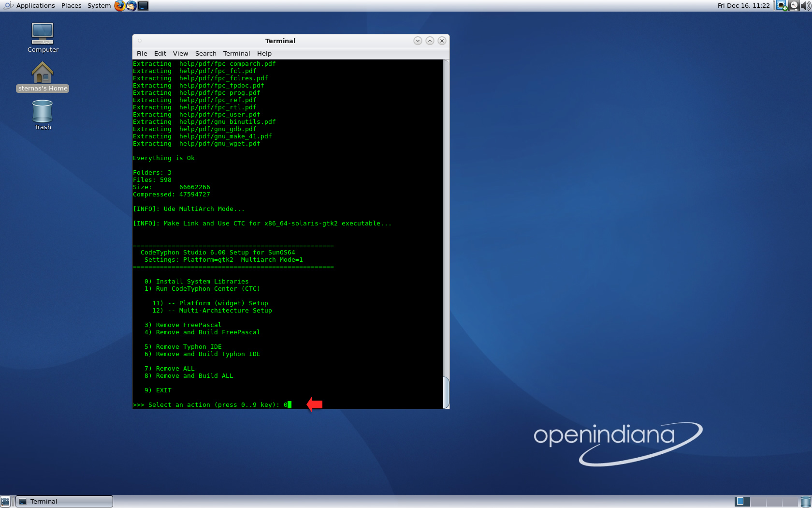The width and height of the screenshot is (812, 508).
Task: Click '3) Remove FreePascal' line
Action: tap(183, 325)
